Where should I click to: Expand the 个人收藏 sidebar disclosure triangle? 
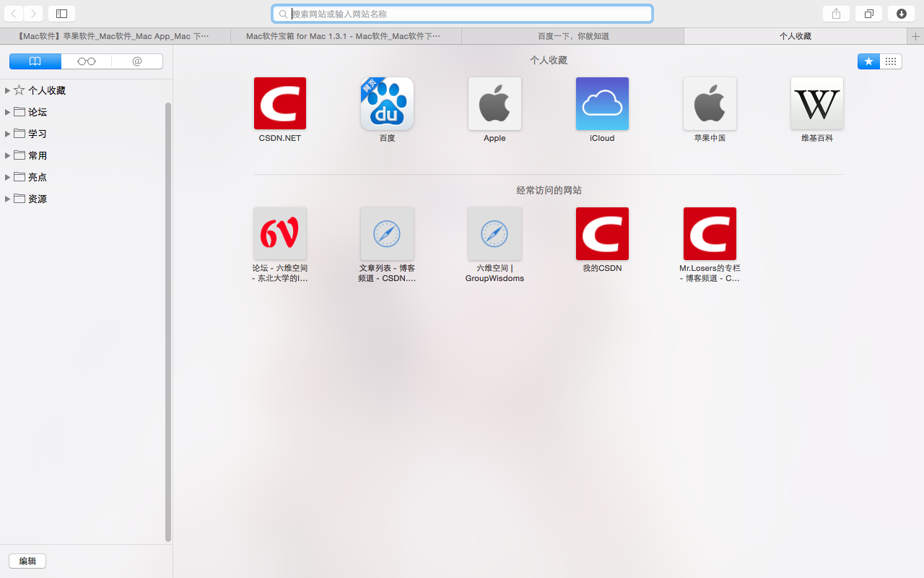(x=7, y=90)
